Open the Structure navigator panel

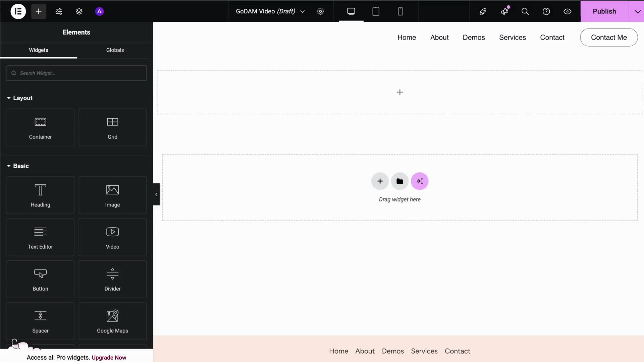point(79,11)
